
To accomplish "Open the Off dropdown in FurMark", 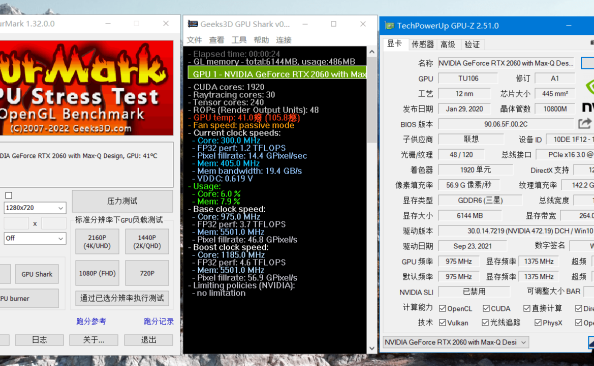I will [x=35, y=238].
